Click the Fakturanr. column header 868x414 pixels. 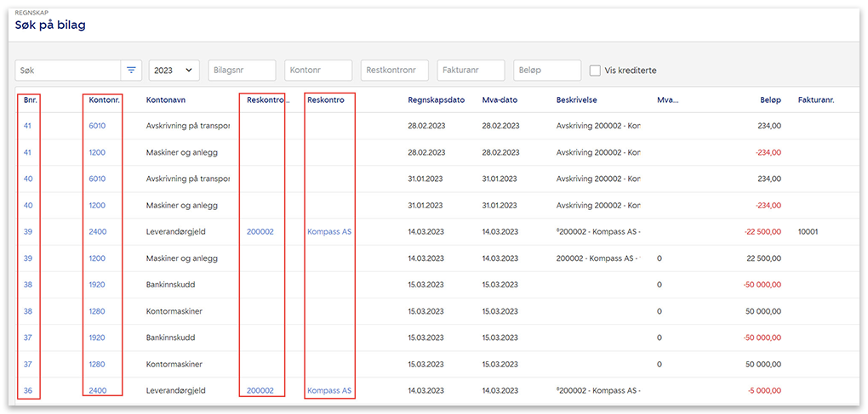click(x=815, y=99)
